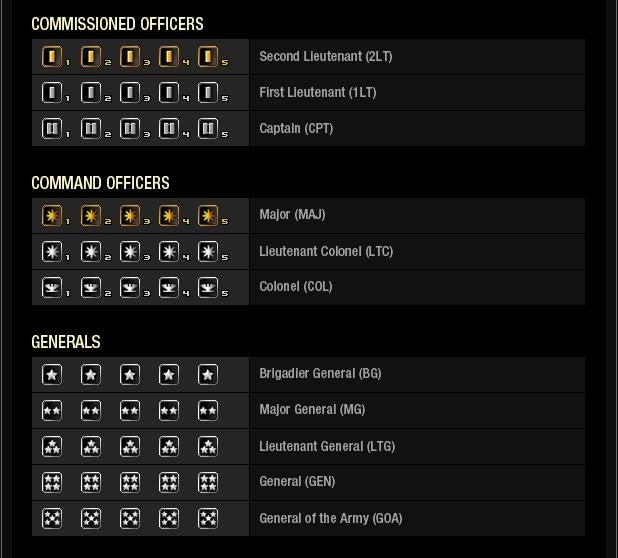Select the "Major General (MG)" rank label
The image size is (618, 558).
click(312, 410)
